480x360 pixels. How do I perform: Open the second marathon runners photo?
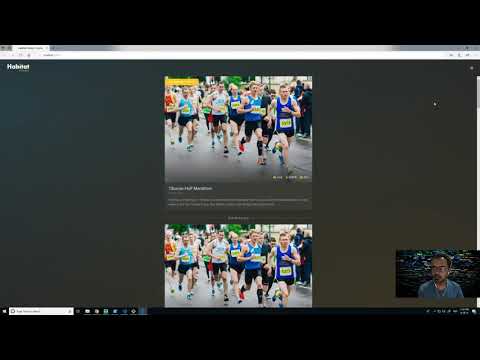(238, 266)
